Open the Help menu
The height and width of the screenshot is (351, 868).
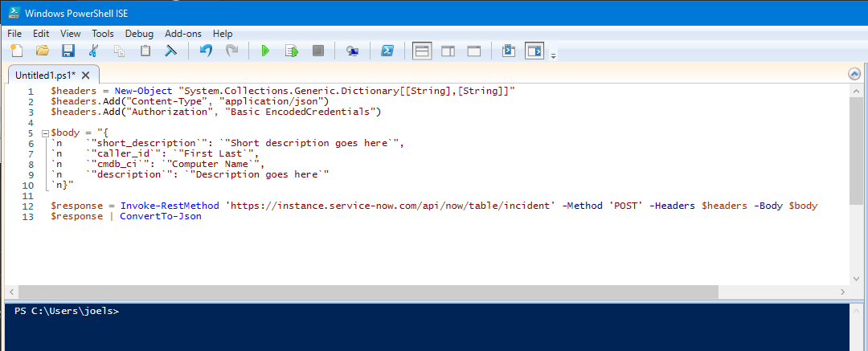(x=223, y=33)
